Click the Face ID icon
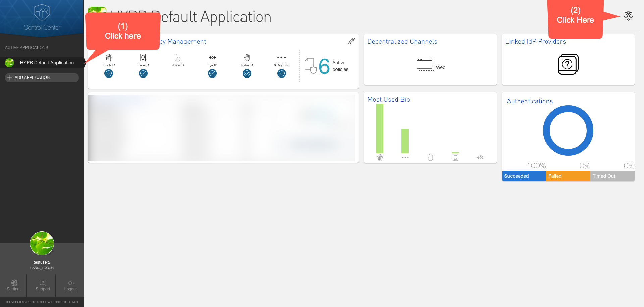The height and width of the screenshot is (307, 644). [143, 57]
